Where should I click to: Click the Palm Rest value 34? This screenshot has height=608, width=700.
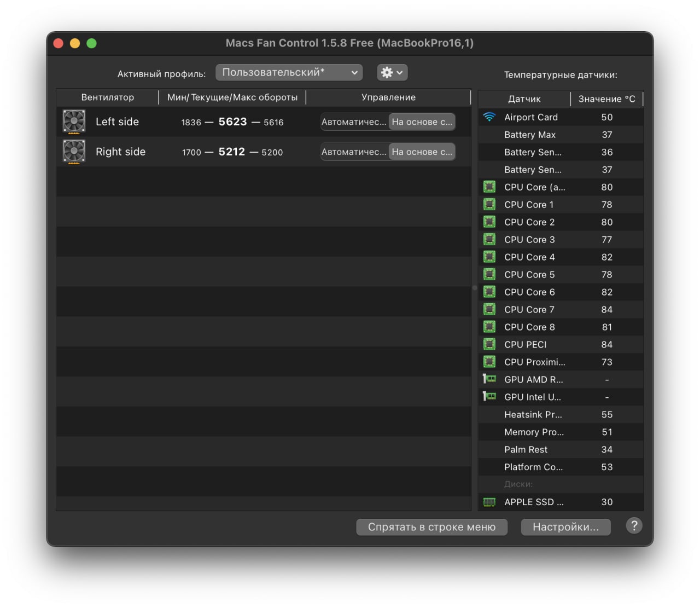607,450
